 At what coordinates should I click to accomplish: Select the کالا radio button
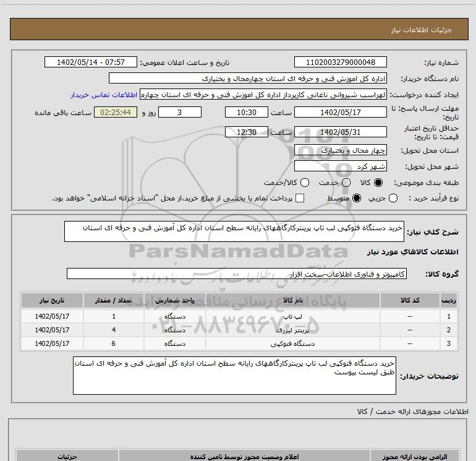point(378,183)
